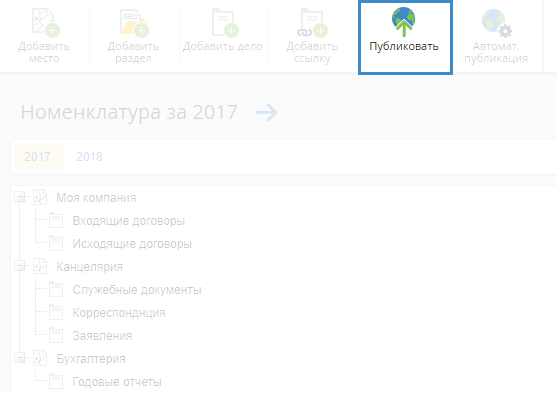Click the arrow next to Номенклатура за 2017
The image size is (557, 393).
pyautogui.click(x=266, y=113)
